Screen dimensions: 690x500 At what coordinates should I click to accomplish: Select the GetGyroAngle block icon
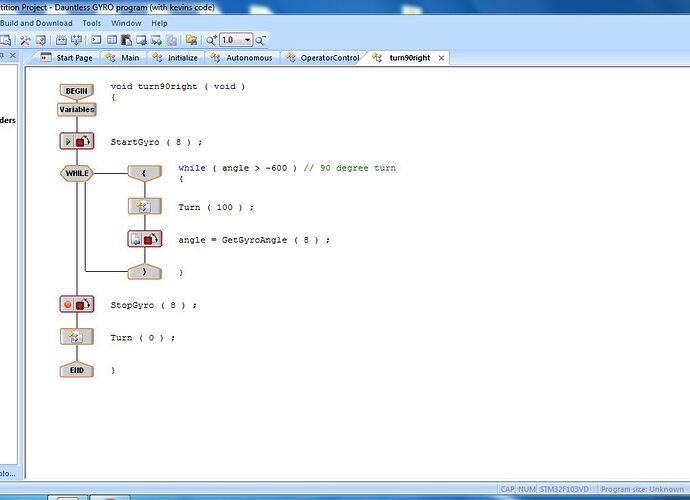click(x=145, y=239)
